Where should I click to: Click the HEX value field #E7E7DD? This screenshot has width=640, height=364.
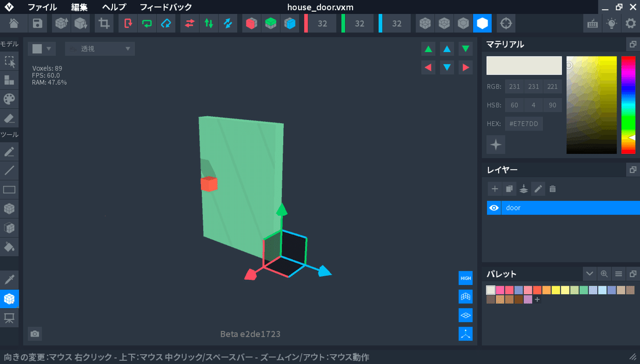coord(524,124)
